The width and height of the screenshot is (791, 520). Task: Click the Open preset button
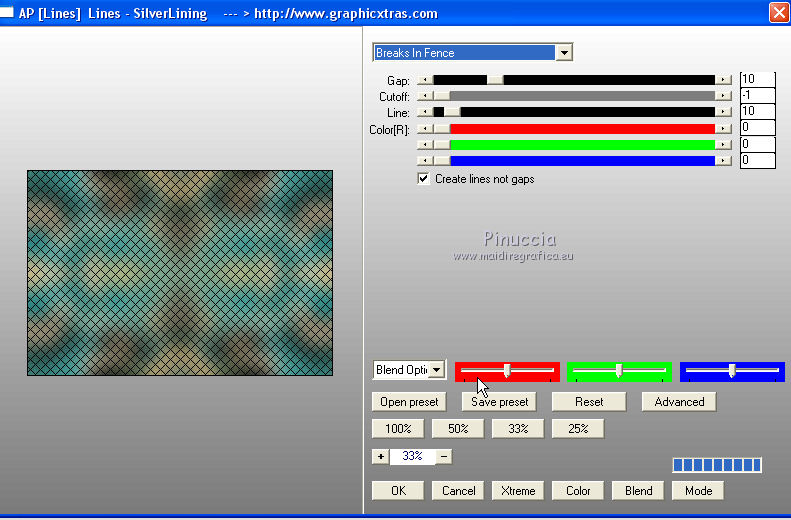(409, 402)
